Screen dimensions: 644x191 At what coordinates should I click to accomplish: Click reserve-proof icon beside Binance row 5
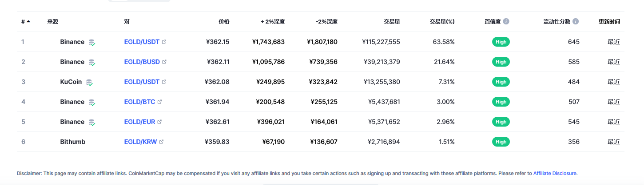[x=91, y=122]
